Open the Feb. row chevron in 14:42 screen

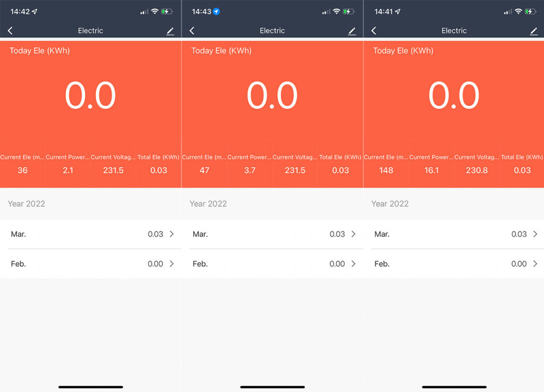tap(172, 264)
